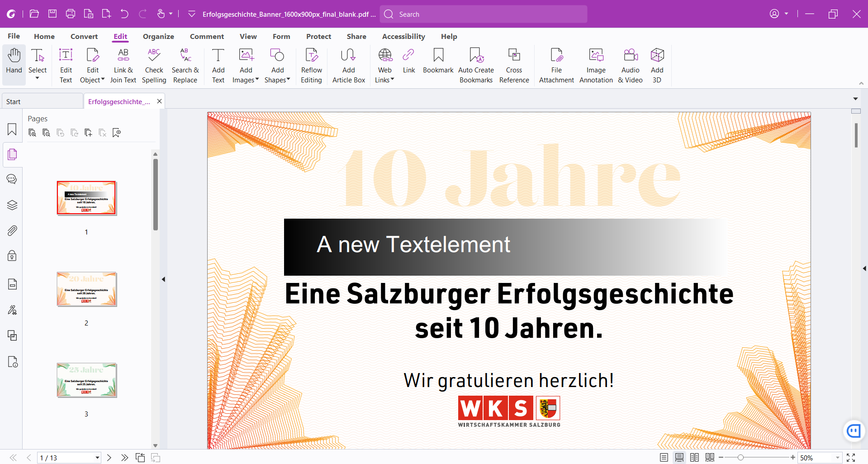Image resolution: width=868 pixels, height=464 pixels.
Task: Zoom out with the minus button
Action: click(721, 457)
